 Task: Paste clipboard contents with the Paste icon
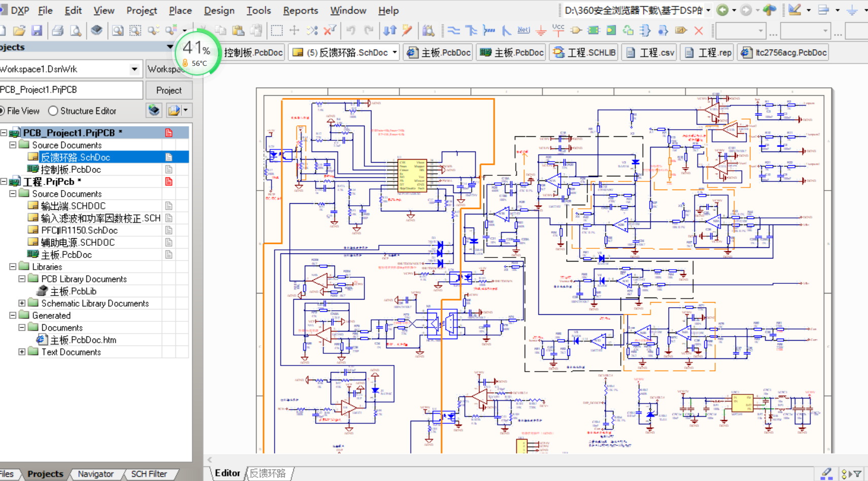point(238,31)
